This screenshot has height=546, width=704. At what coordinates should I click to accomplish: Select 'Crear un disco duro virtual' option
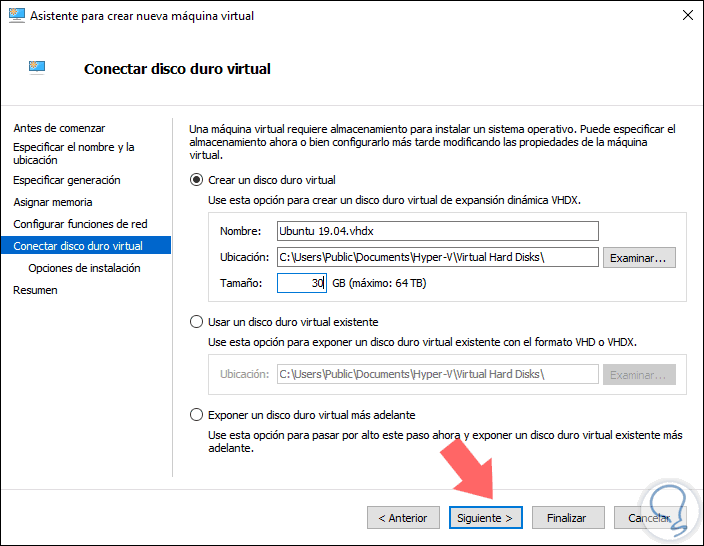(196, 181)
